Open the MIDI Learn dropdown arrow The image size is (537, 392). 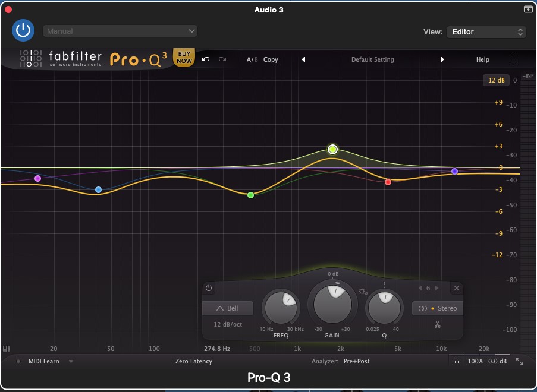(71, 361)
